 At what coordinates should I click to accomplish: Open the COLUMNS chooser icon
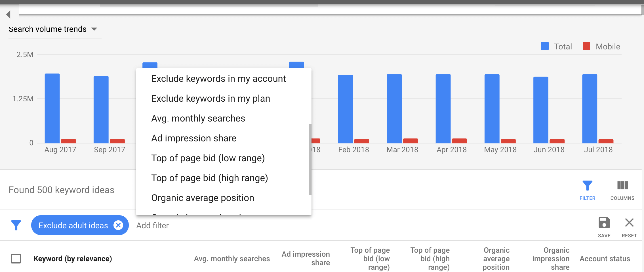622,185
